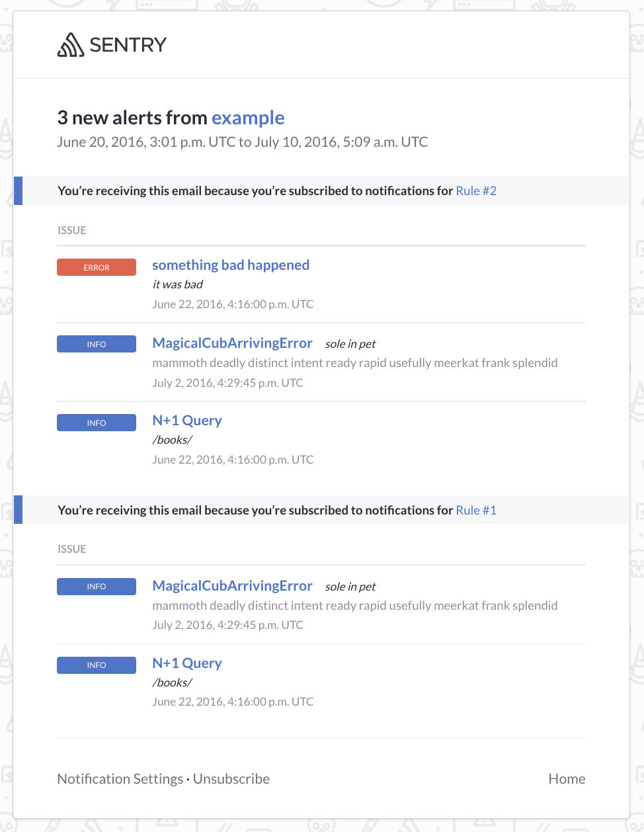Open the 'something bad happened' issue

pos(231,265)
